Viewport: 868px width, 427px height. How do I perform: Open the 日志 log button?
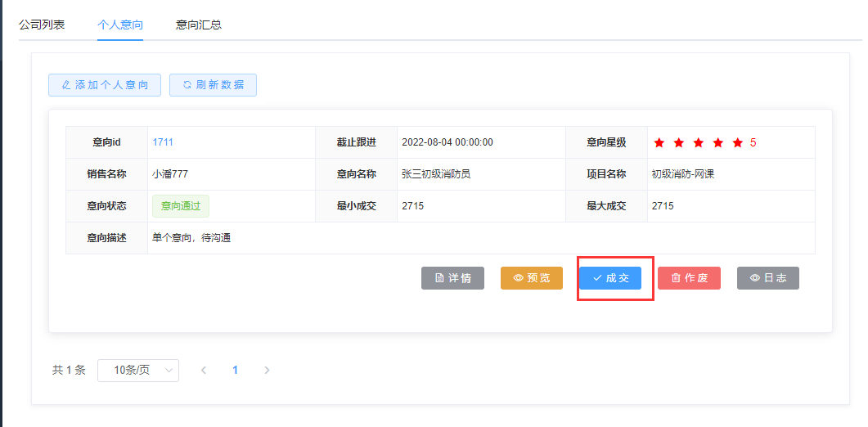tap(767, 278)
